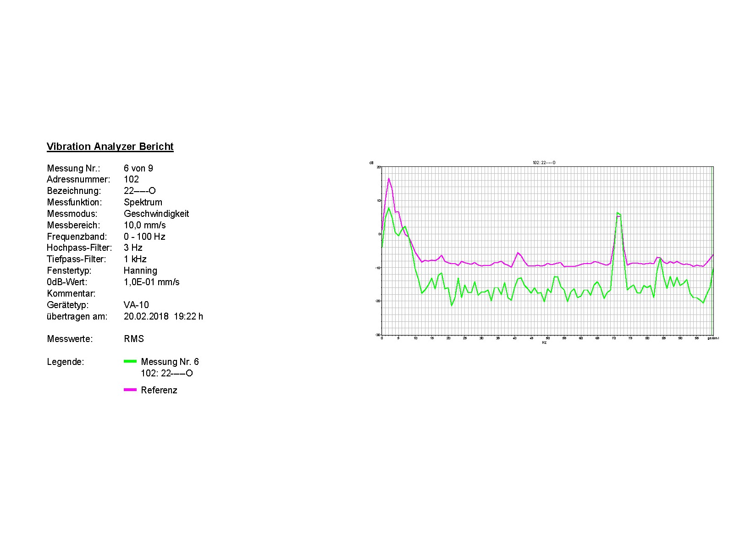Click the 'gesamt' label on the x-axis
Viewport: 756px width, 546px height.
(x=713, y=338)
